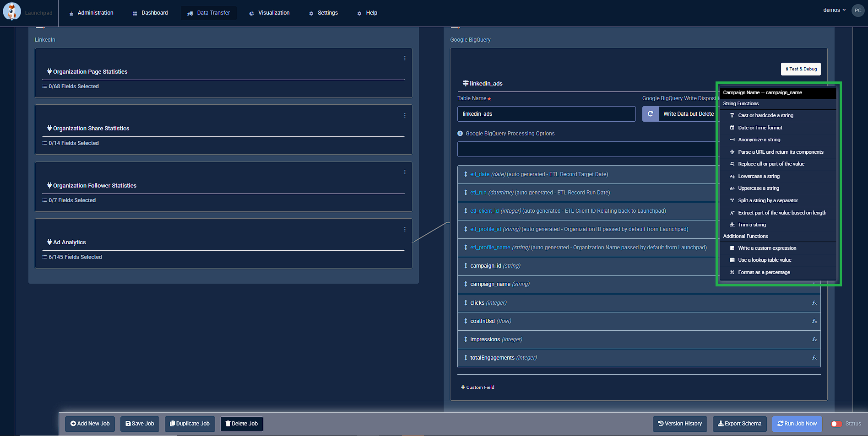Open the Settings menu

324,13
